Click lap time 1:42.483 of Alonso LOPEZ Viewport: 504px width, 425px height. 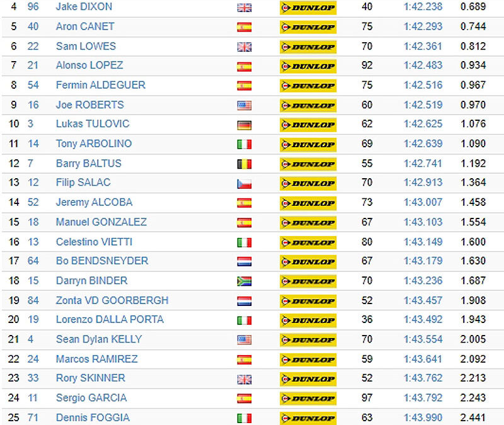(x=423, y=65)
